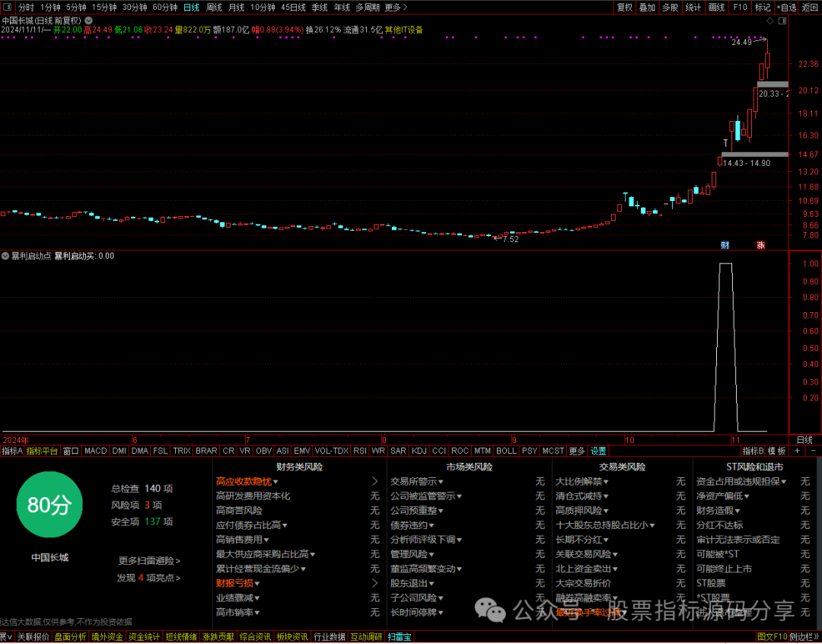The width and height of the screenshot is (822, 644).
Task: Select the 5分钟 period tab
Action: 76,8
